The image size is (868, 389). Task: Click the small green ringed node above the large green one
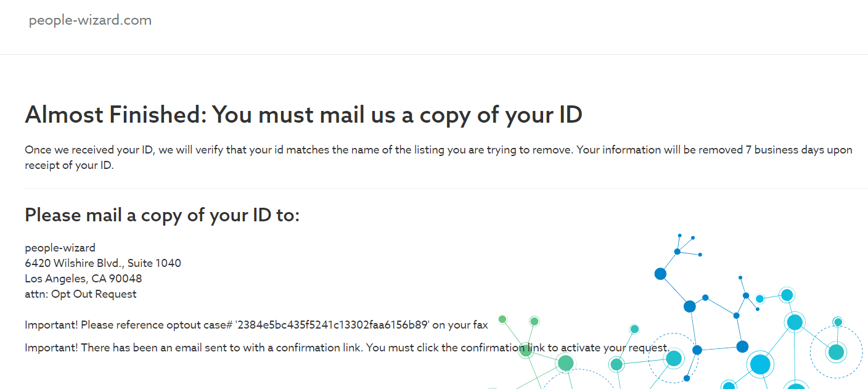(534, 321)
